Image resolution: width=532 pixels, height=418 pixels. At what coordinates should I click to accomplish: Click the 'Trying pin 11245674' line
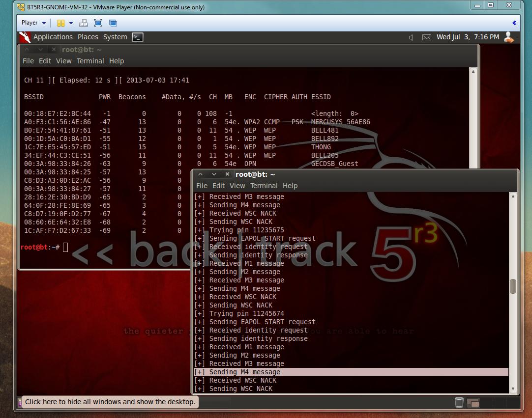pos(239,313)
